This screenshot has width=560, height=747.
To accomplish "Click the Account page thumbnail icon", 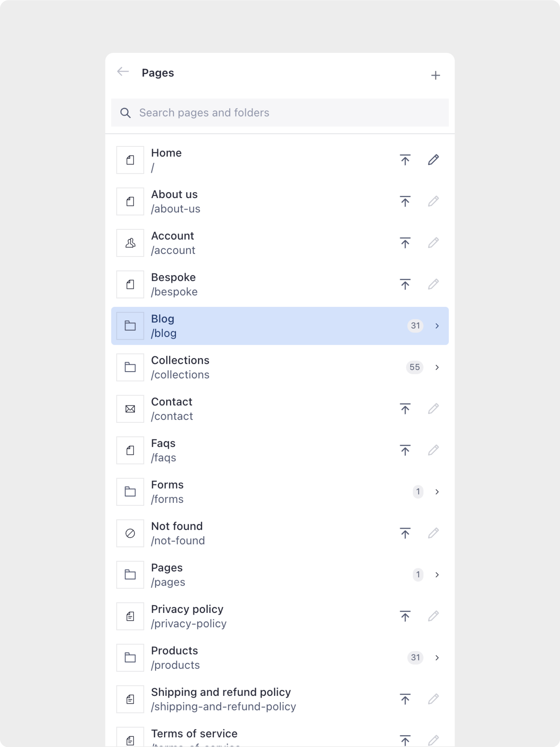I will pos(130,243).
